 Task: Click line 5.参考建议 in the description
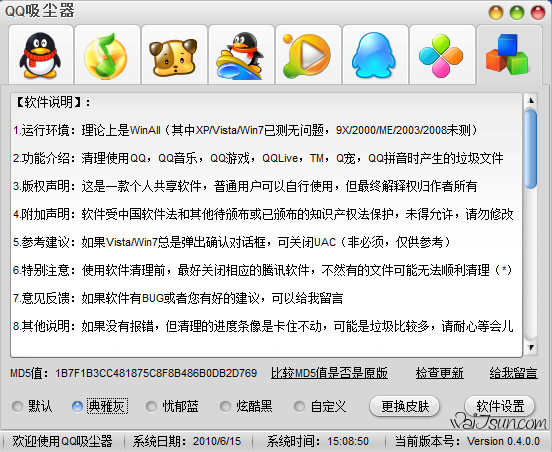tap(232, 242)
